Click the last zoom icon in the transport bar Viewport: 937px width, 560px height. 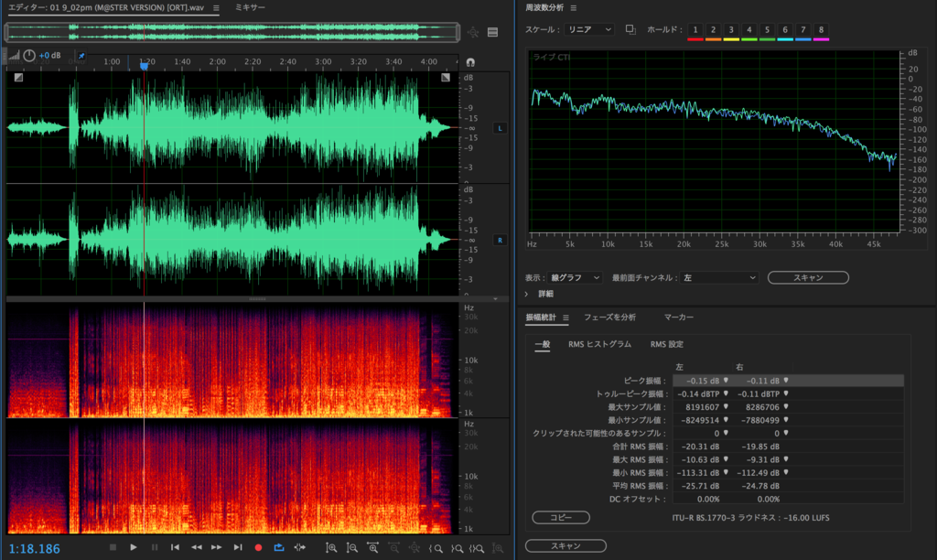(x=497, y=548)
